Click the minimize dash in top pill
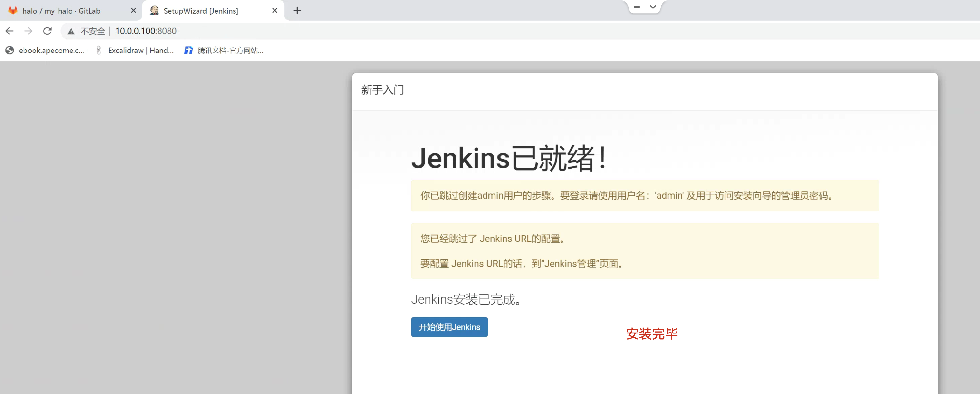 637,7
